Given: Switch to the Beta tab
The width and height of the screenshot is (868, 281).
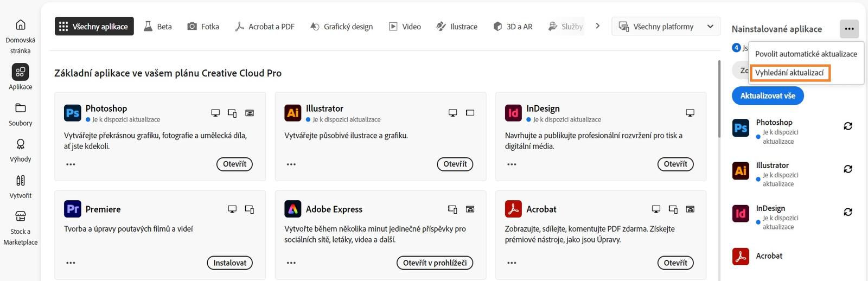Looking at the screenshot, I should click(x=157, y=26).
